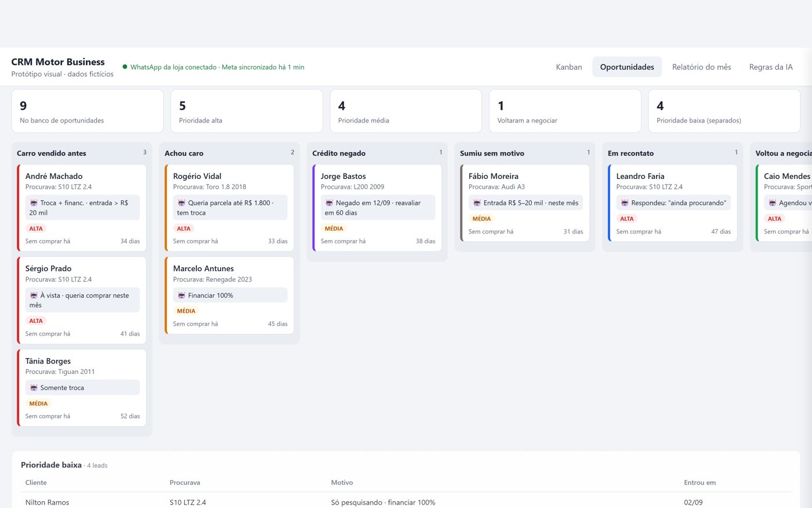The width and height of the screenshot is (812, 508).
Task: Open the 'Prioridade baixa (separados)' summary card
Action: 724,111
